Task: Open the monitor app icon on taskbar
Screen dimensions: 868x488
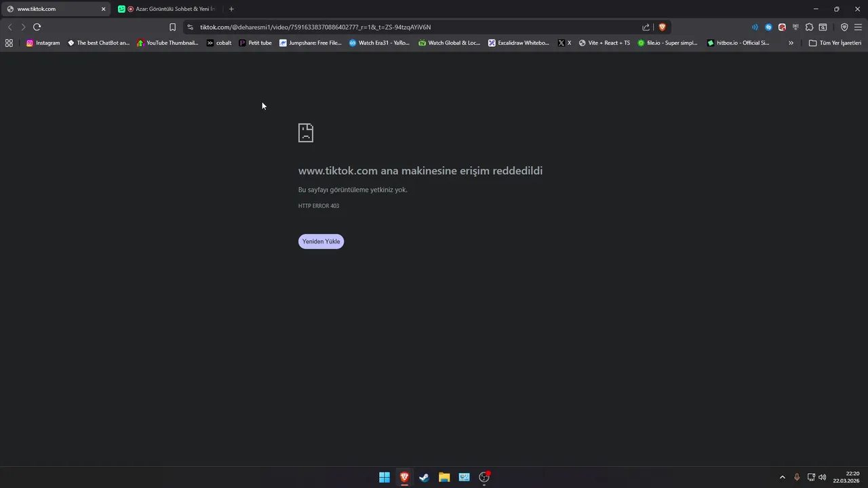Action: click(x=464, y=477)
